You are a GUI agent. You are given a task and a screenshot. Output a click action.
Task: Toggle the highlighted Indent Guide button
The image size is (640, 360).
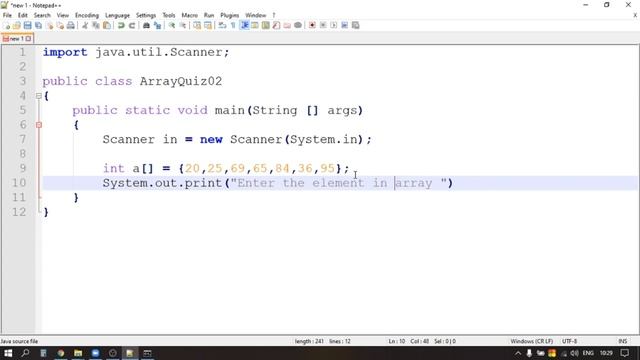point(244,25)
